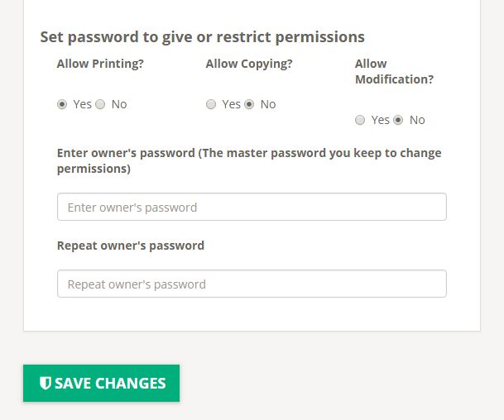Click the 'Allow Printing?' label

click(x=100, y=64)
